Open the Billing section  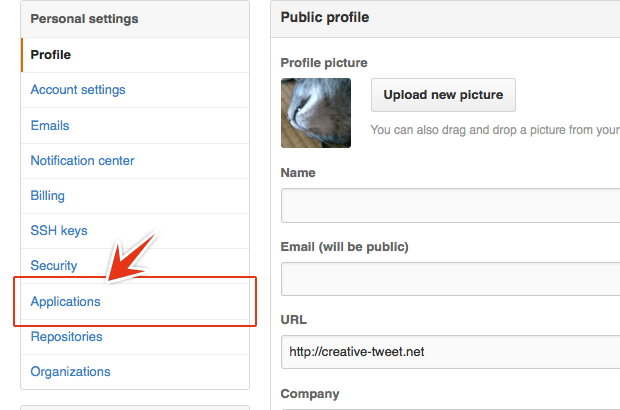pyautogui.click(x=48, y=195)
